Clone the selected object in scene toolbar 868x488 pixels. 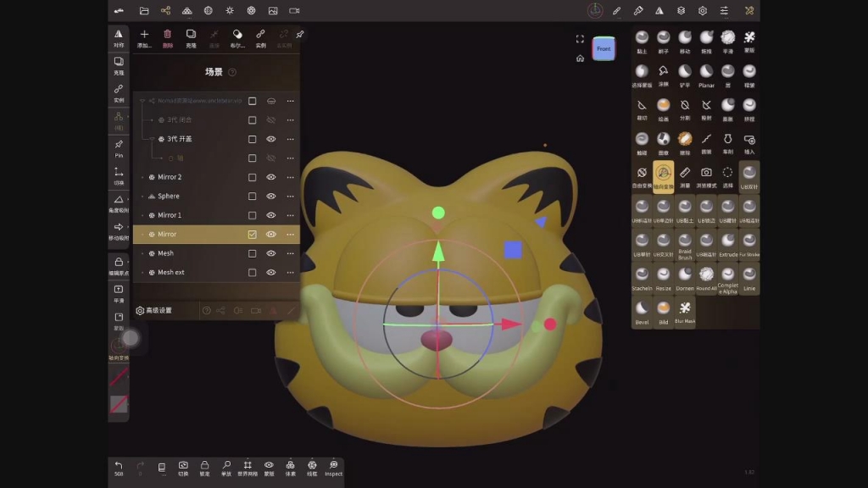pos(191,39)
